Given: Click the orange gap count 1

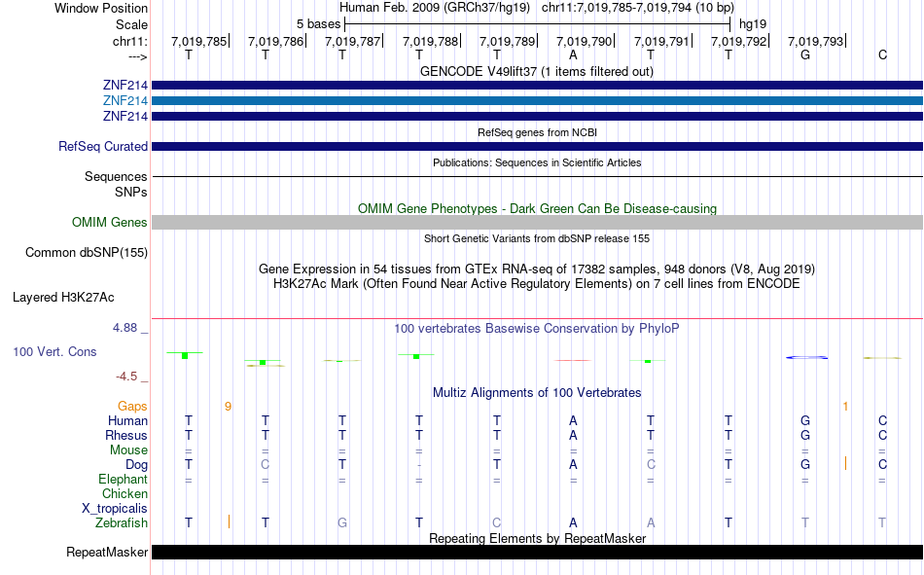Looking at the screenshot, I should point(845,407).
